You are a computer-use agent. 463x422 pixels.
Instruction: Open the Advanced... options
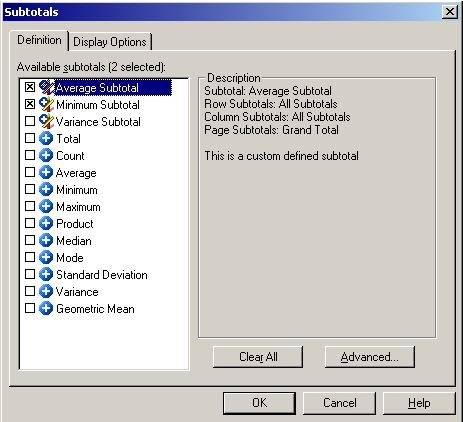[370, 357]
